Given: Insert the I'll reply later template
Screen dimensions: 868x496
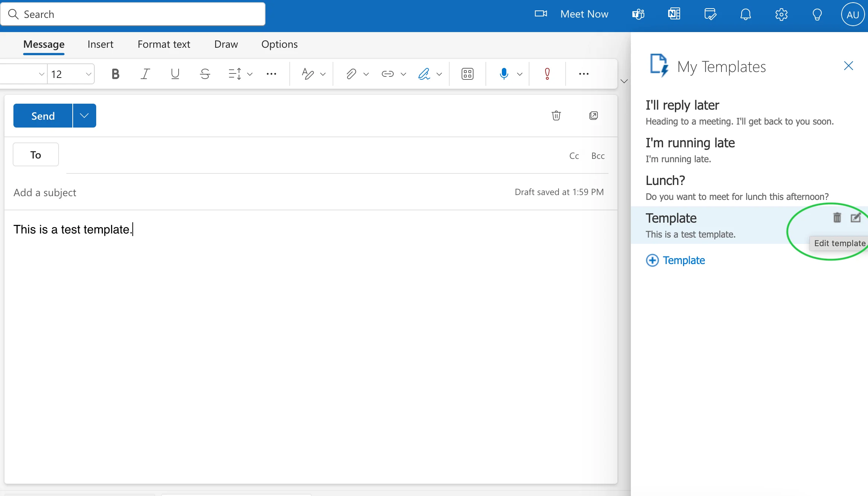Looking at the screenshot, I should point(749,113).
